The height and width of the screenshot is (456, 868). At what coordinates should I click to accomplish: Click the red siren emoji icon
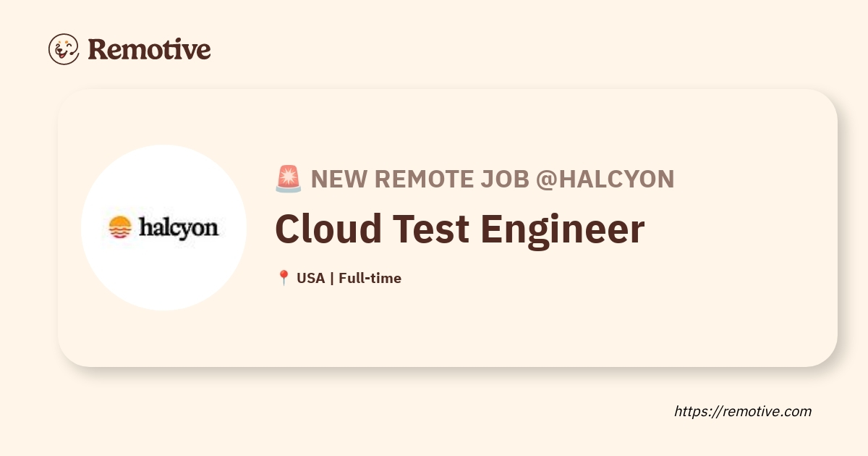point(288,179)
